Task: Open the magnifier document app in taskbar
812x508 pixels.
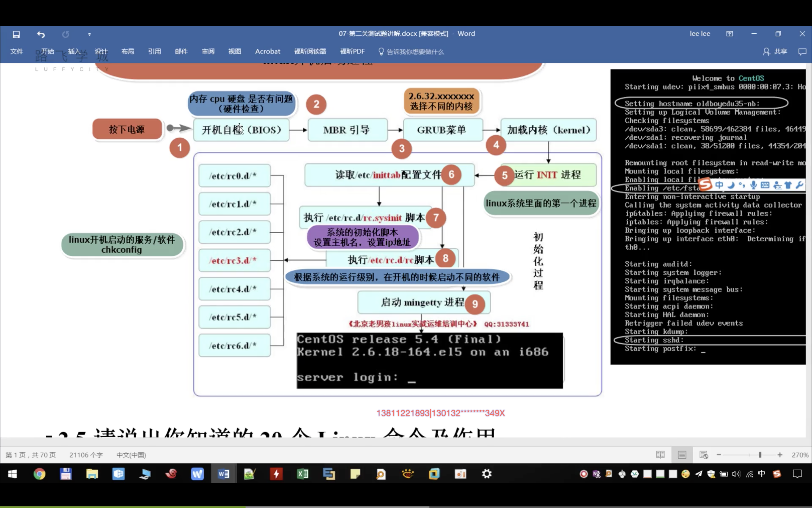Action: [381, 474]
